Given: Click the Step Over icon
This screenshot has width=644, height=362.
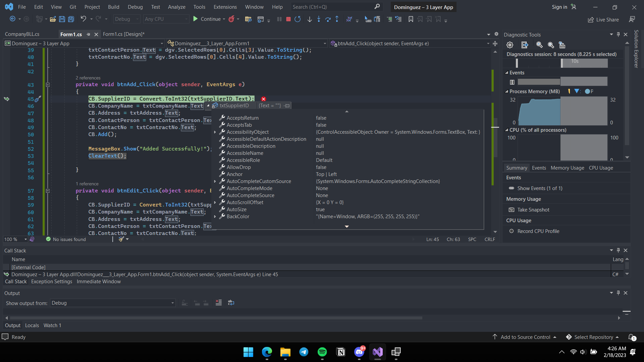Looking at the screenshot, I should pyautogui.click(x=328, y=19).
